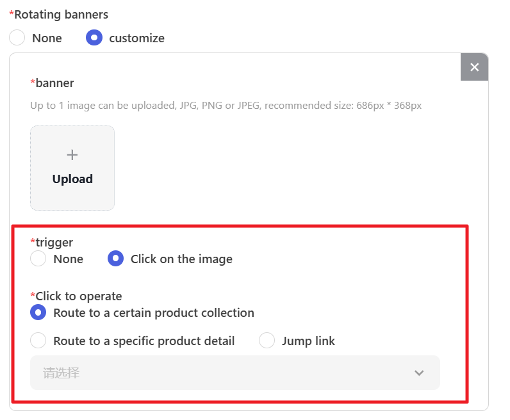Image resolution: width=510 pixels, height=420 pixels.
Task: Click the 'customize' label text
Action: click(x=136, y=38)
